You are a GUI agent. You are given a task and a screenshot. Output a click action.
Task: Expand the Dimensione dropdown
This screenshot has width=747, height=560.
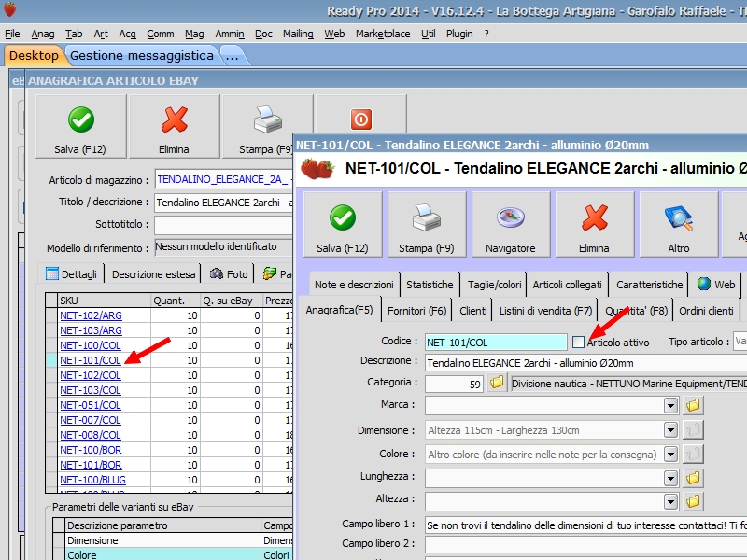[670, 430]
